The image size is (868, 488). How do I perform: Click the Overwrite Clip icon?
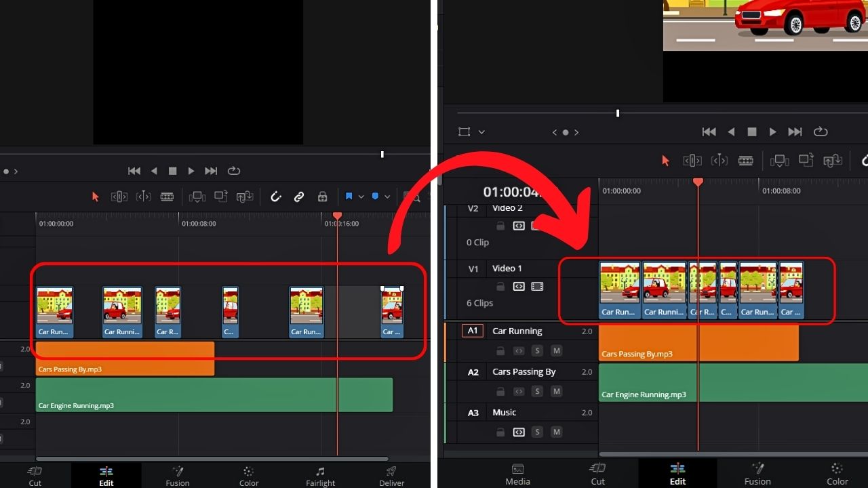click(x=220, y=197)
